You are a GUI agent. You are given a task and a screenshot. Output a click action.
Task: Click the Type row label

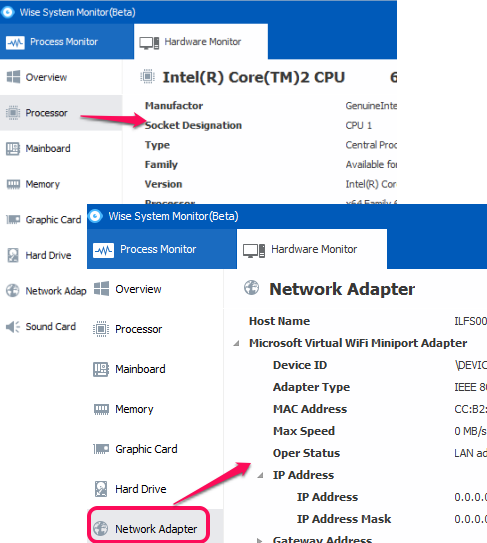point(157,145)
